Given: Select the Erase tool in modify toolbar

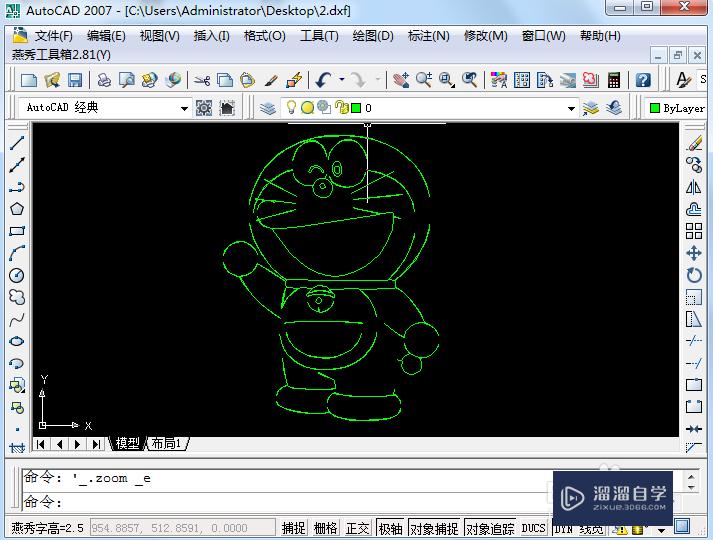Looking at the screenshot, I should [694, 143].
